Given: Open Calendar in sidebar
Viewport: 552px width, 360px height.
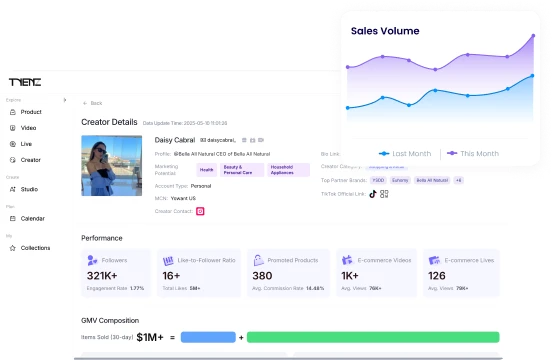Looking at the screenshot, I should point(27,219).
